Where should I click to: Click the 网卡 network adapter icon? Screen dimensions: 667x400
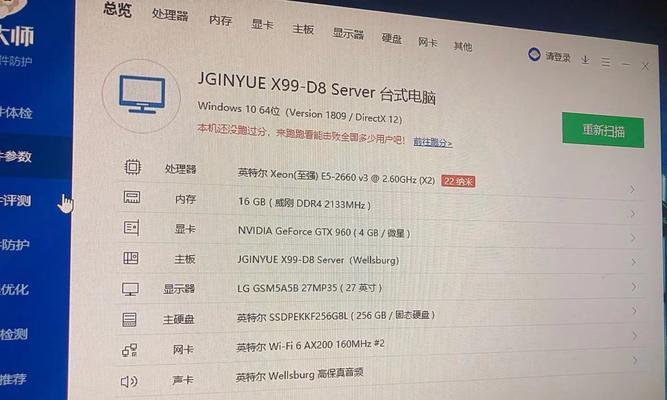click(x=129, y=350)
